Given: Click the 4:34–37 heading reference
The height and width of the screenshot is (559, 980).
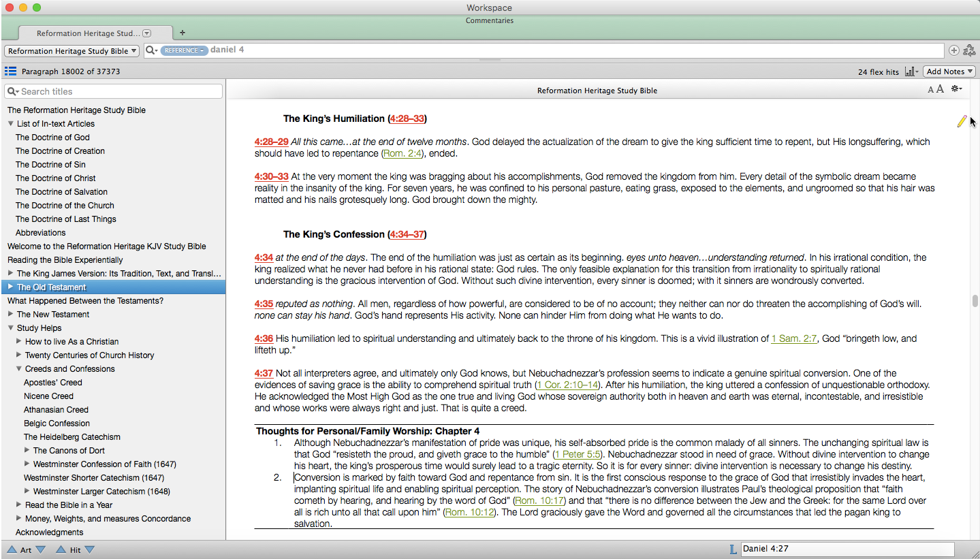Looking at the screenshot, I should click(x=407, y=235).
